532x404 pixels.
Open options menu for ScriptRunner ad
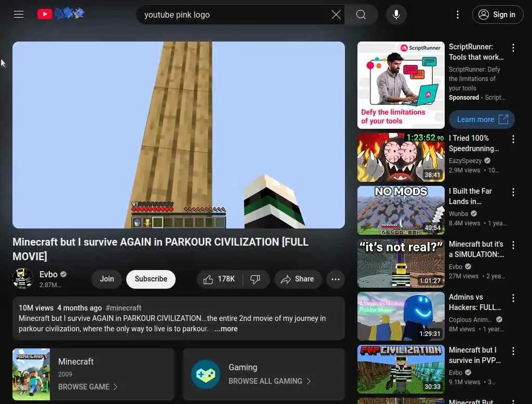click(513, 48)
